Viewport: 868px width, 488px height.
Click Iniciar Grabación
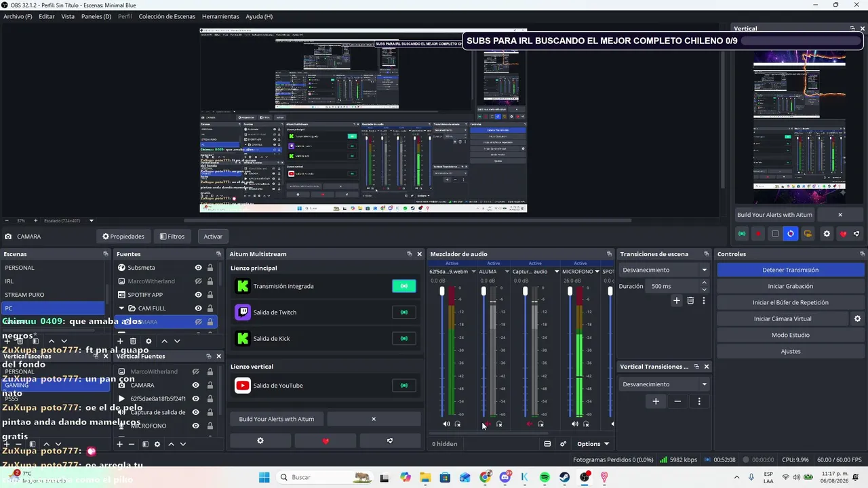[x=790, y=286]
